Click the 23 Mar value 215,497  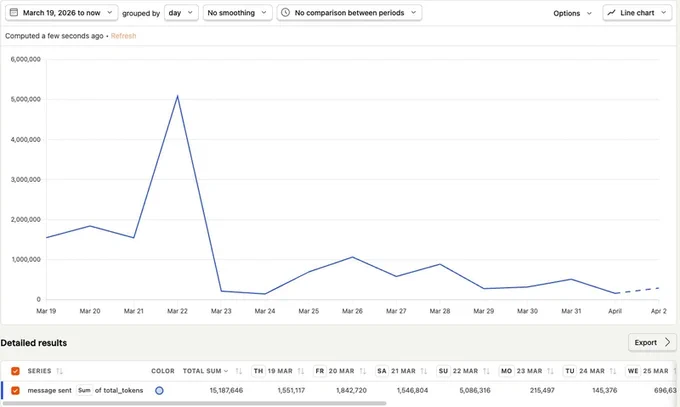542,391
